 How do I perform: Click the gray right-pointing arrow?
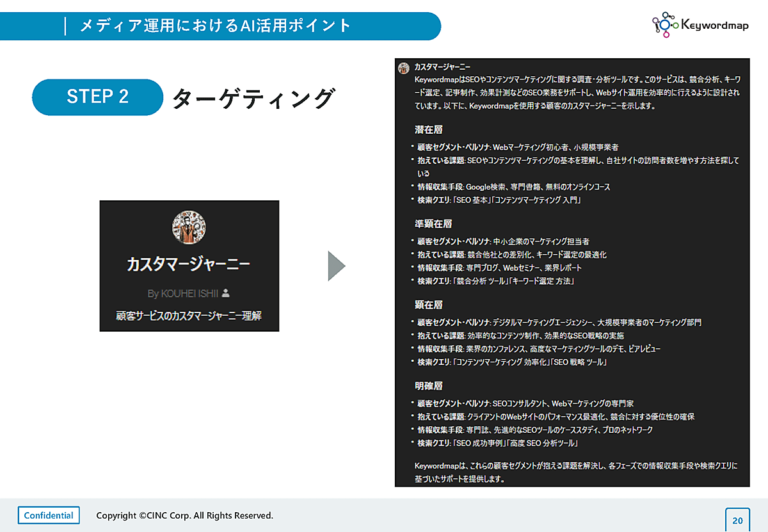tap(336, 266)
